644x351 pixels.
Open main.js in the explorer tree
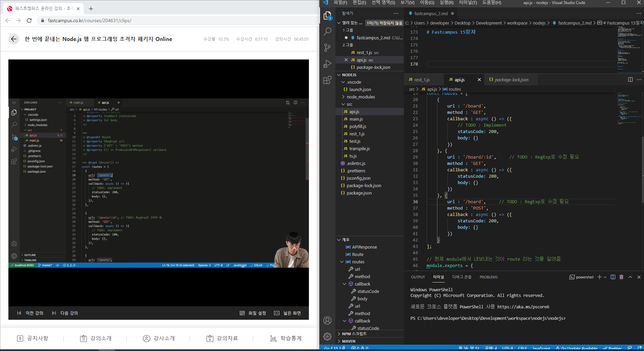[370, 119]
